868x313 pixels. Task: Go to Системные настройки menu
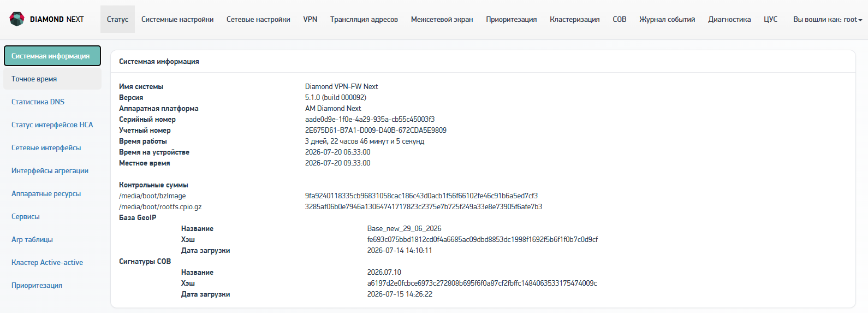click(177, 19)
